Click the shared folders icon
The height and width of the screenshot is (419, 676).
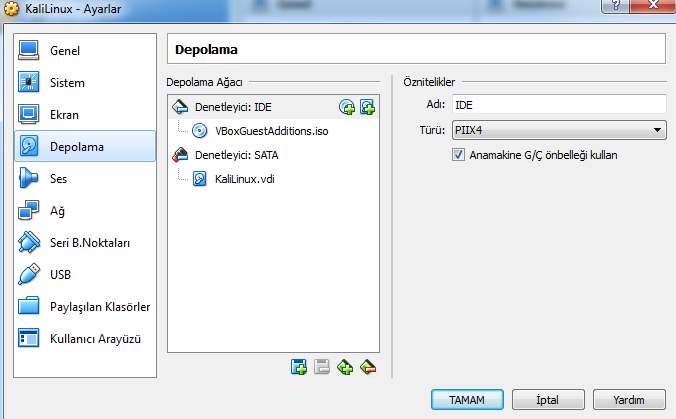coord(28,306)
